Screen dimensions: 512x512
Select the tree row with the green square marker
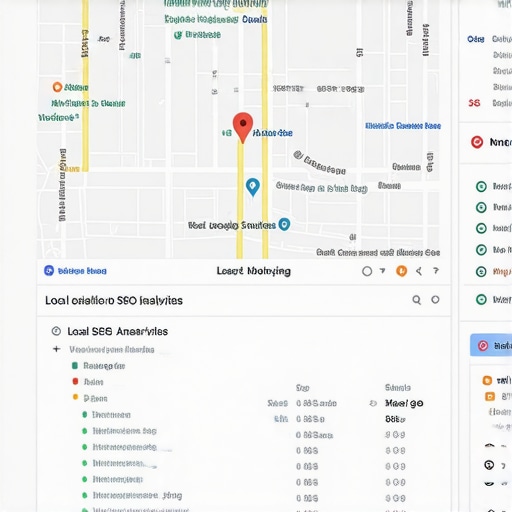(98, 366)
